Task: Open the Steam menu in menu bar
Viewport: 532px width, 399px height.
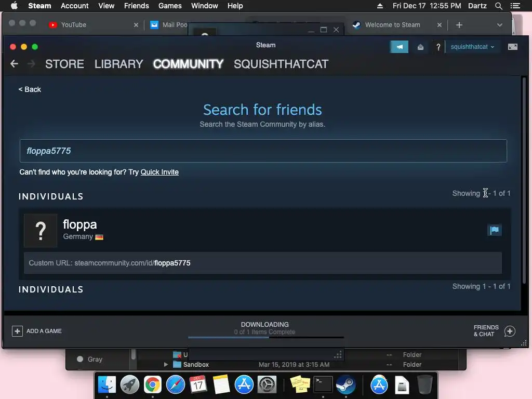Action: pos(39,6)
